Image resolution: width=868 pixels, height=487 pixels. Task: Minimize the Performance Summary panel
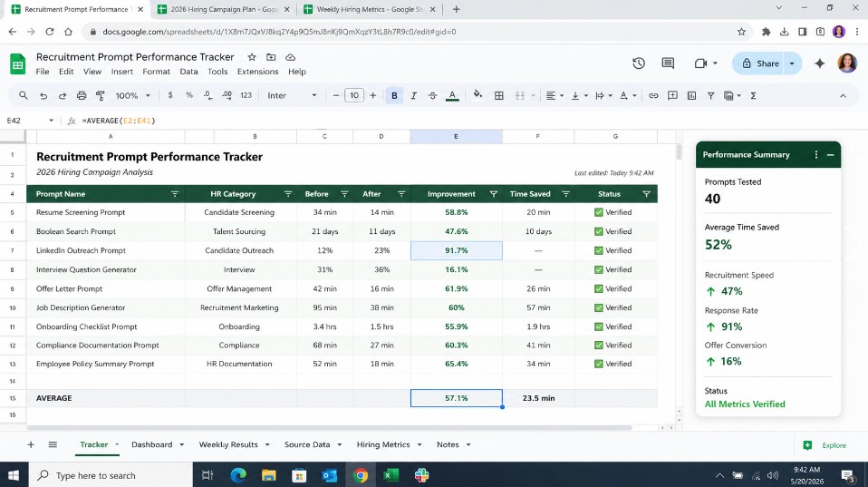pos(830,155)
